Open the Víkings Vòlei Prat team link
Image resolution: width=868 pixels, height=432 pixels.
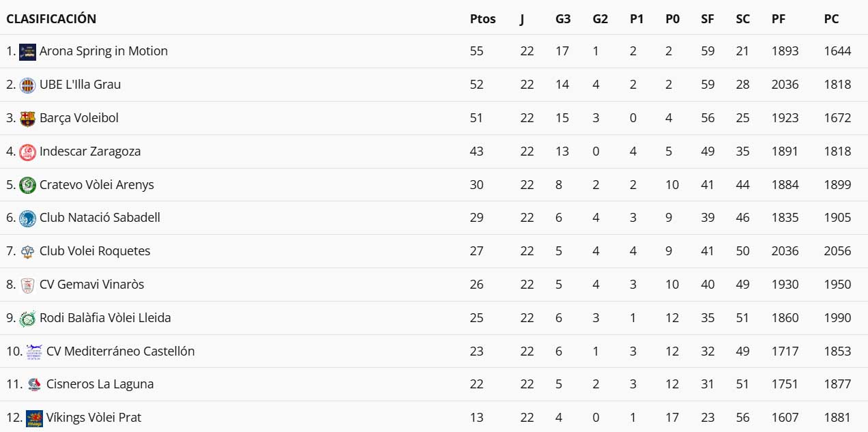coord(93,418)
